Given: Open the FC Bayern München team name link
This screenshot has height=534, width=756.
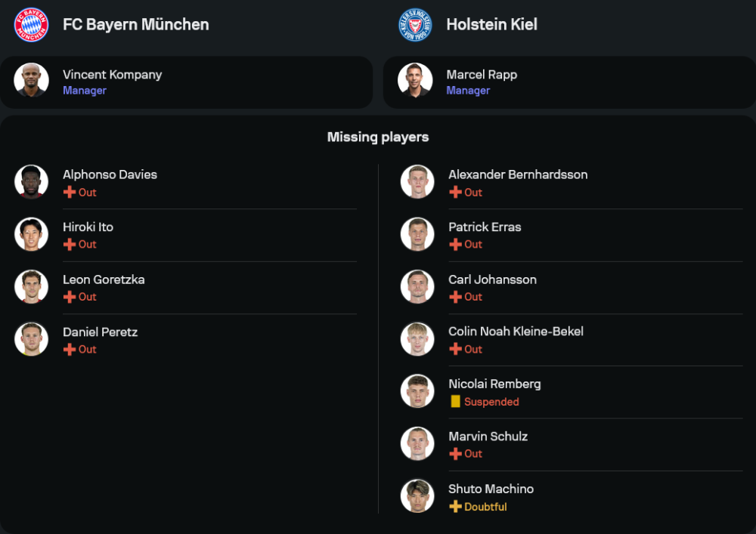Looking at the screenshot, I should [136, 25].
